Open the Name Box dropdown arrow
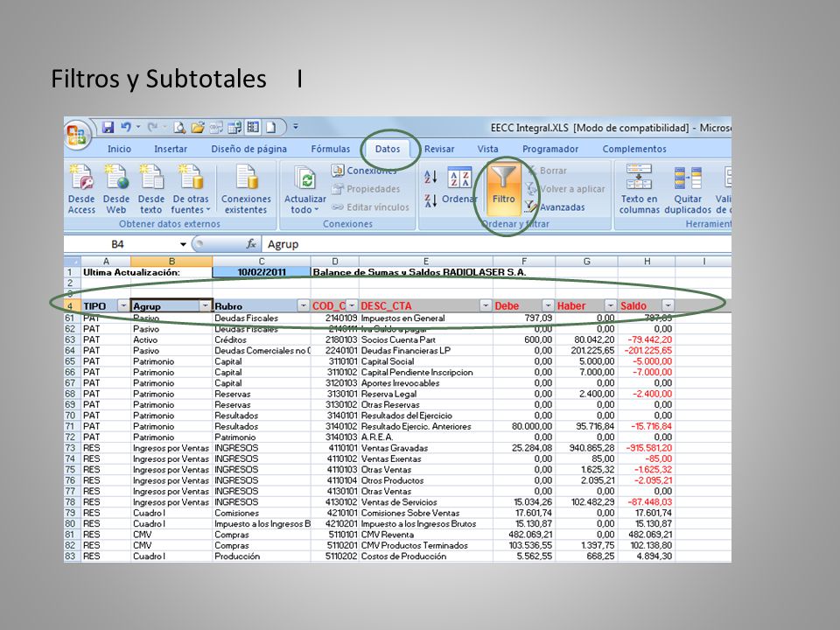 pyautogui.click(x=183, y=244)
